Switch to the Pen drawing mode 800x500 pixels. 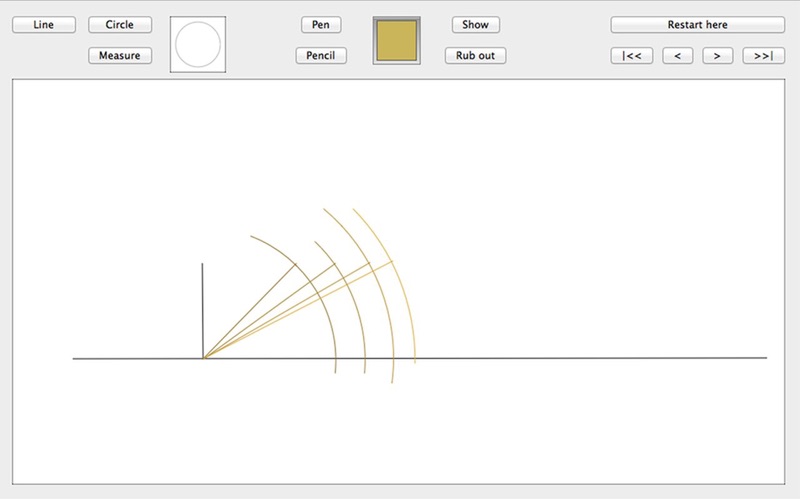pyautogui.click(x=321, y=25)
